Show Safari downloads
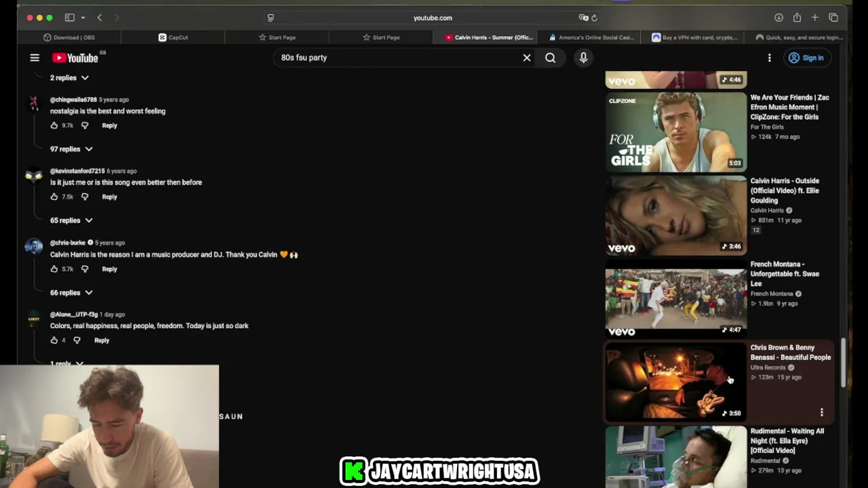868x488 pixels. [778, 18]
